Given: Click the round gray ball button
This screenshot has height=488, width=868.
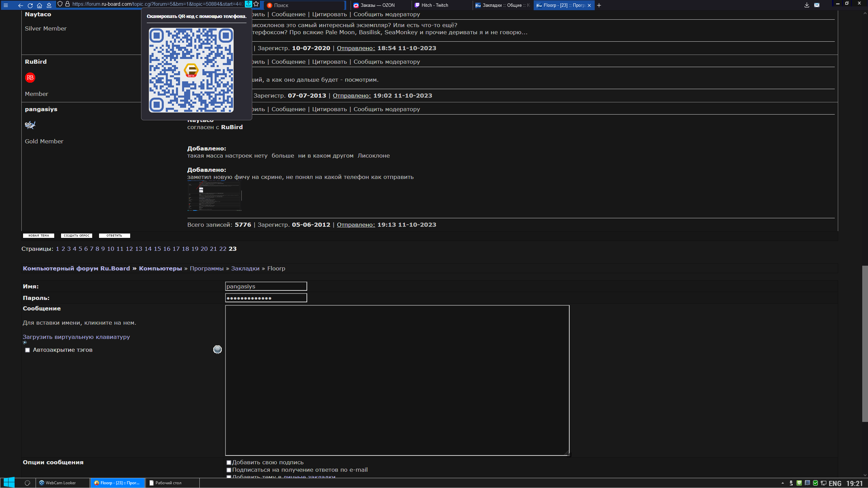Looking at the screenshot, I should [x=217, y=349].
